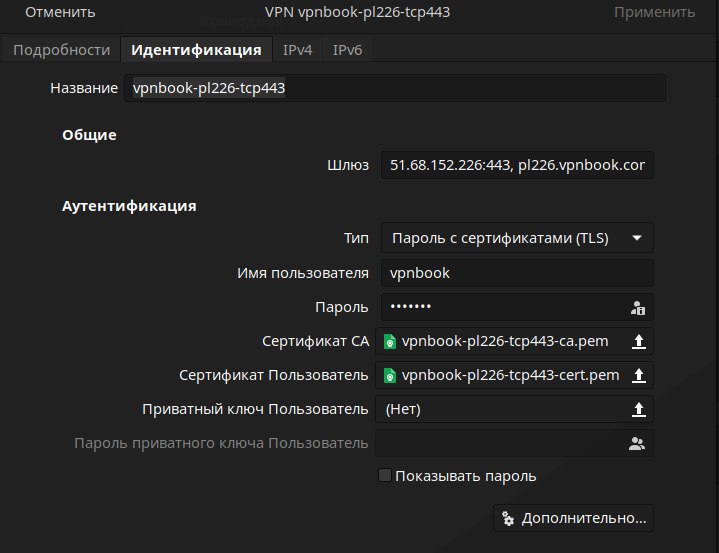Click the Пароль password field
Viewport: 719px width, 553px height.
(517, 307)
